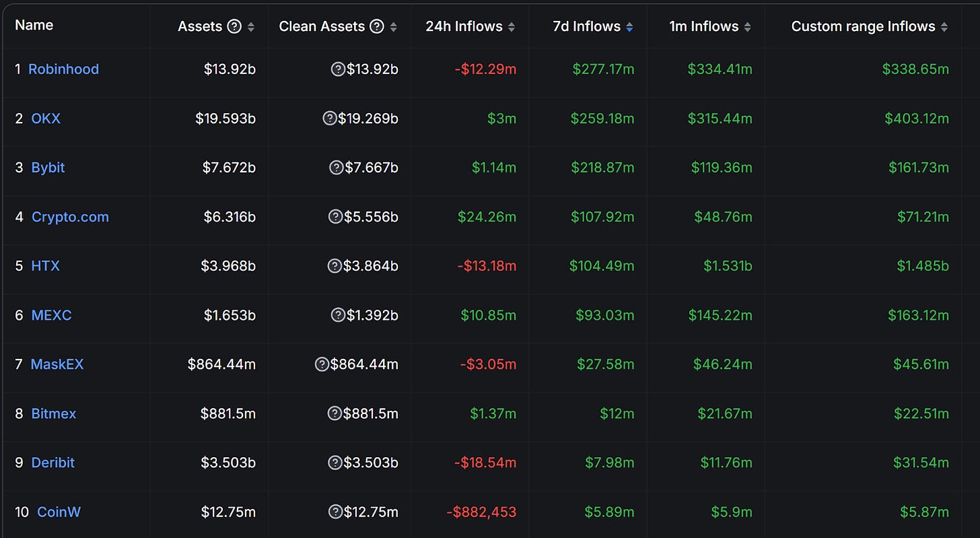Image resolution: width=980 pixels, height=538 pixels.
Task: Select Bitmex's $12m 7d inflow value
Action: tap(617, 413)
